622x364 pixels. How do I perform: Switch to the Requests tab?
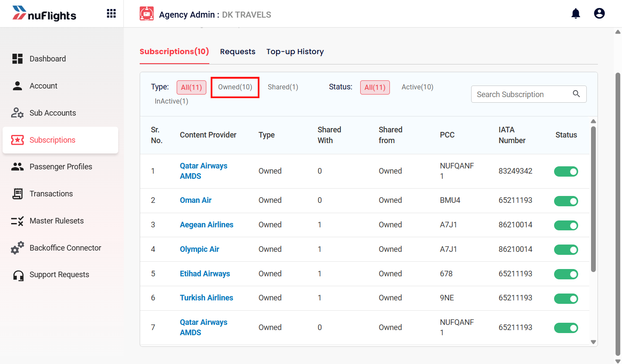(x=238, y=52)
